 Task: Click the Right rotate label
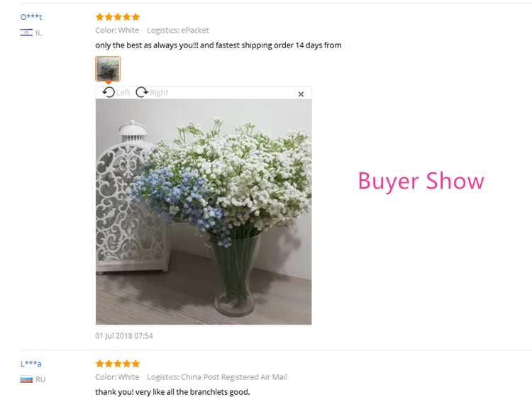[159, 93]
